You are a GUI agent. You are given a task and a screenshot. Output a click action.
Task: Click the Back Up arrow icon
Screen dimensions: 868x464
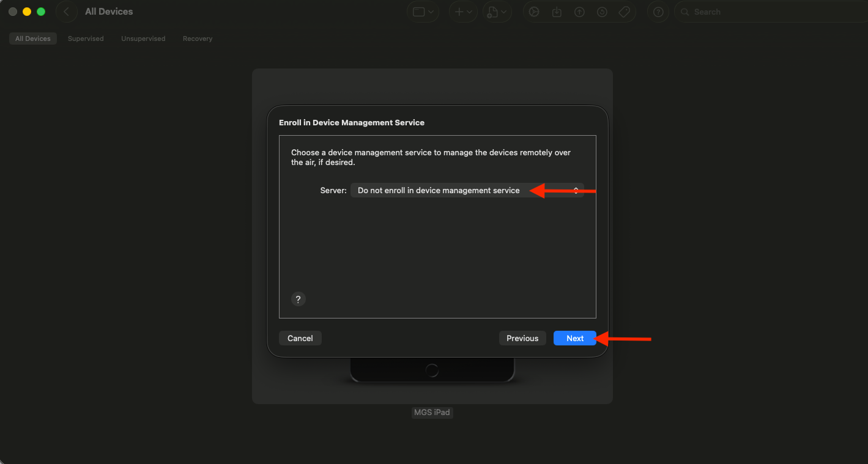(x=579, y=12)
